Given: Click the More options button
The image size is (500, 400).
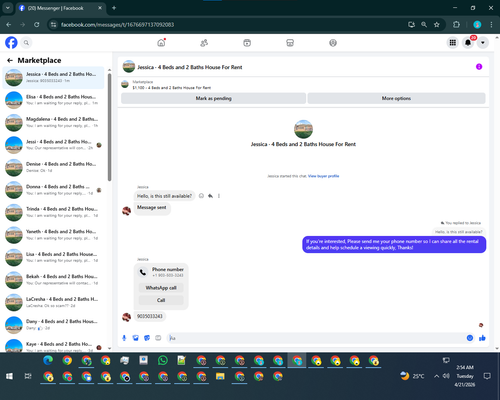Looking at the screenshot, I should pyautogui.click(x=396, y=98).
